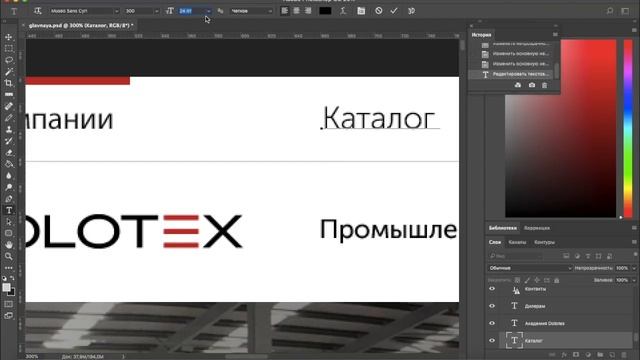
Task: Delete current state in History panel
Action: coord(544,85)
